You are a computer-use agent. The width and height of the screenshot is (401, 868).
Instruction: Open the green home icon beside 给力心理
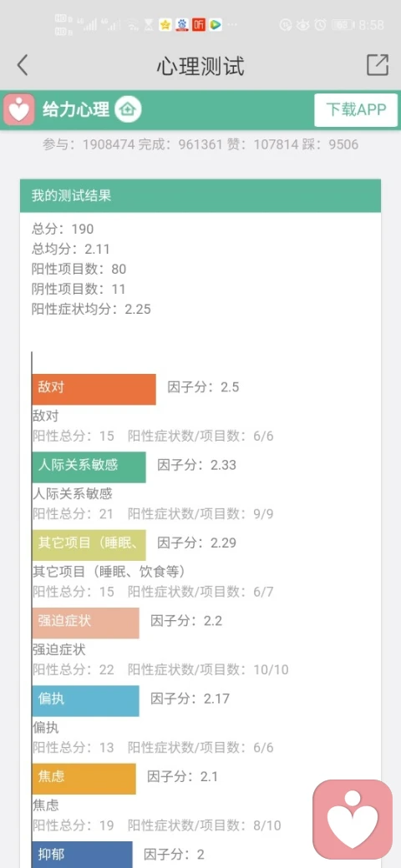pos(129,109)
